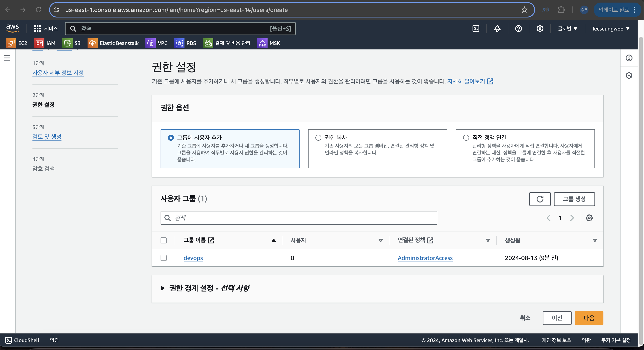Toggle the left hamburger navigation menu
Screen dimensions: 644x350
[7, 58]
